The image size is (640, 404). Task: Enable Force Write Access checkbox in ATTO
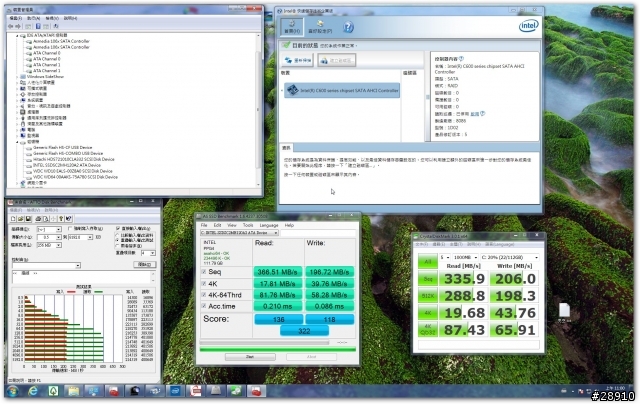pyautogui.click(x=70, y=229)
